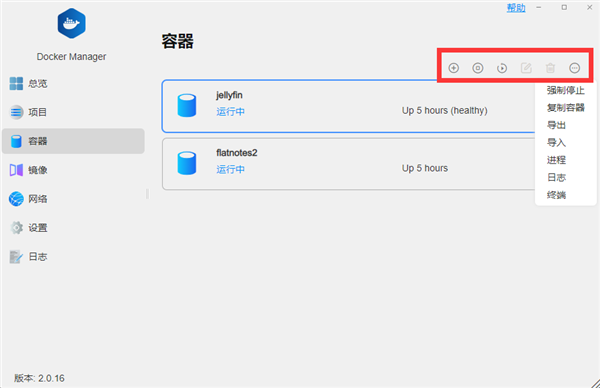Click the sidebar splitter handle
This screenshot has width=600, height=388.
(x=147, y=194)
